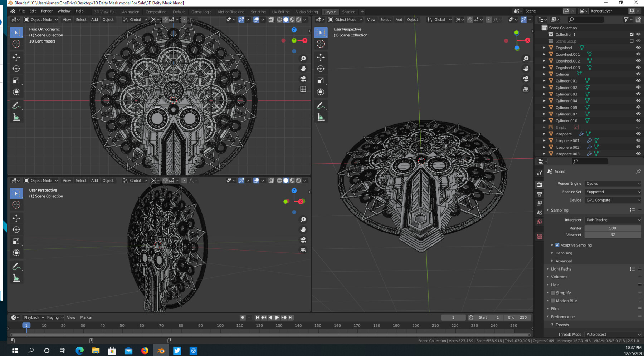
Task: Switch to the Shading workspace tab
Action: coord(348,12)
